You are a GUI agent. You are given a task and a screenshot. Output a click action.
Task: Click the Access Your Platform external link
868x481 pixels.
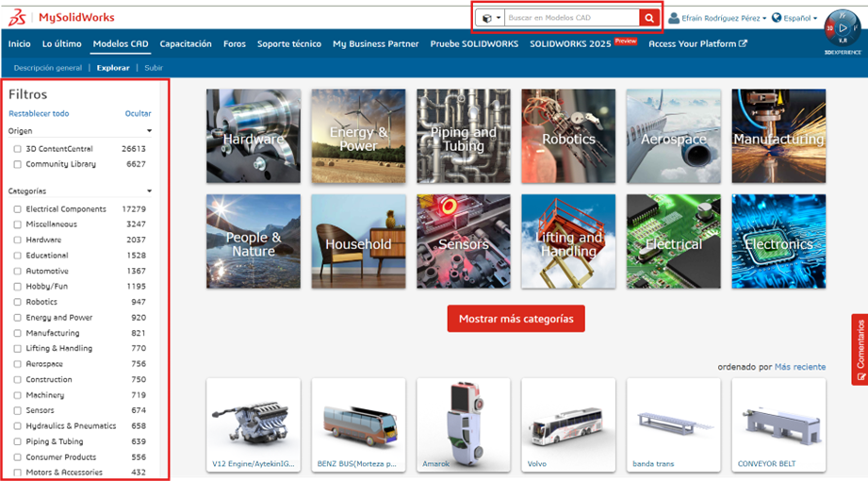[x=697, y=43]
